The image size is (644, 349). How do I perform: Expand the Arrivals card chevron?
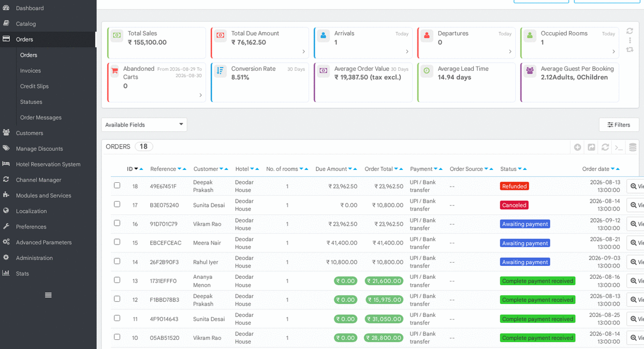click(407, 51)
